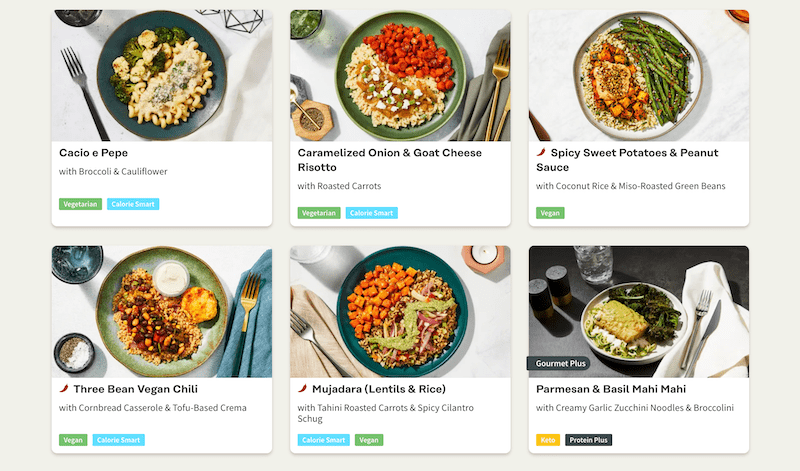Screen dimensions: 800x471
Task: Click the chili pepper icon beside Spicy Sweet Potatoes
Action: point(541,153)
